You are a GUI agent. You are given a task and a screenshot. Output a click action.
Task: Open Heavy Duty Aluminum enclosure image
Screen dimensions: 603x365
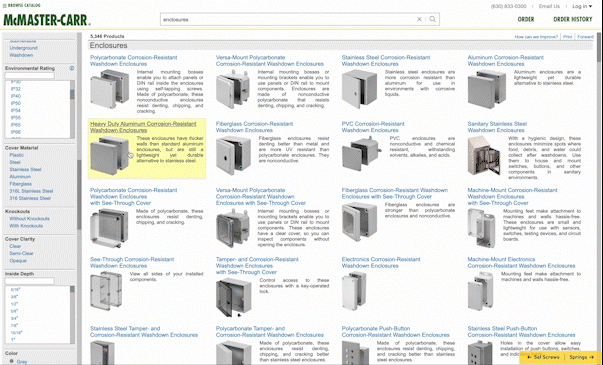point(109,156)
